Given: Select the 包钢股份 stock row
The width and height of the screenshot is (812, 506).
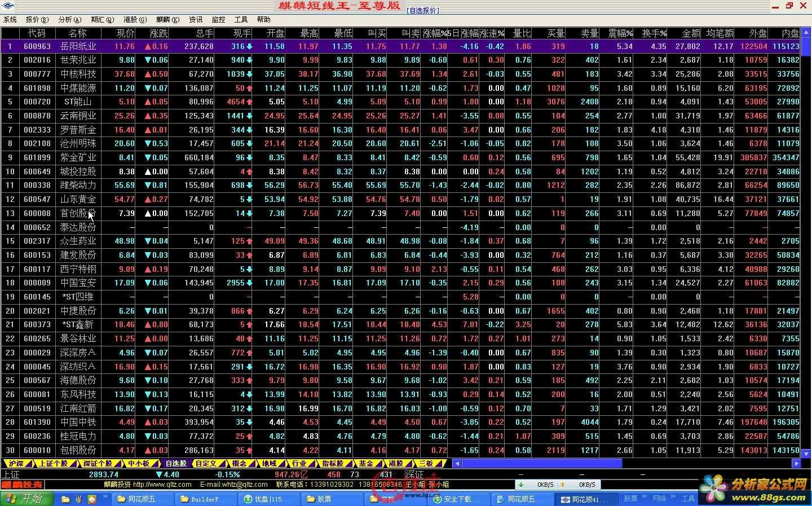Looking at the screenshot, I should [x=401, y=450].
